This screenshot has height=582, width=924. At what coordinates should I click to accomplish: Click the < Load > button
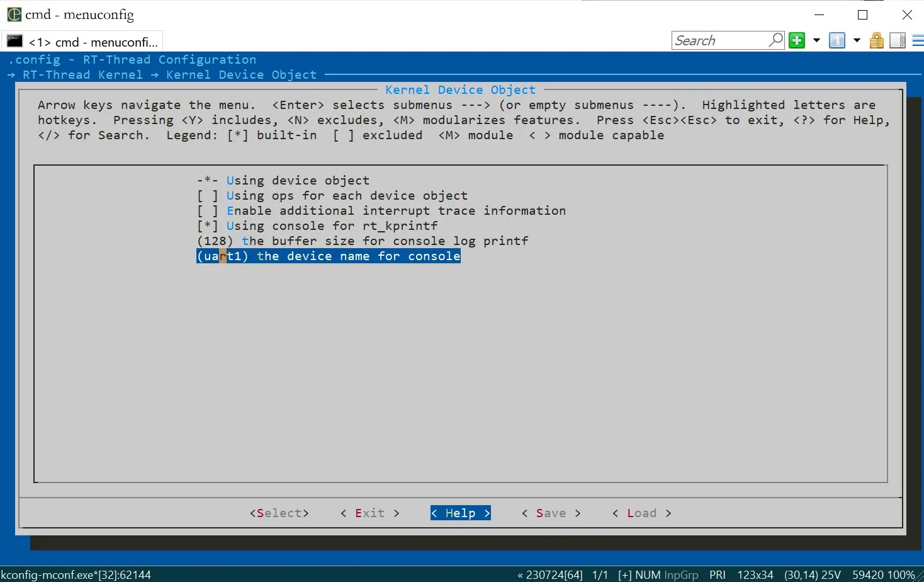642,513
